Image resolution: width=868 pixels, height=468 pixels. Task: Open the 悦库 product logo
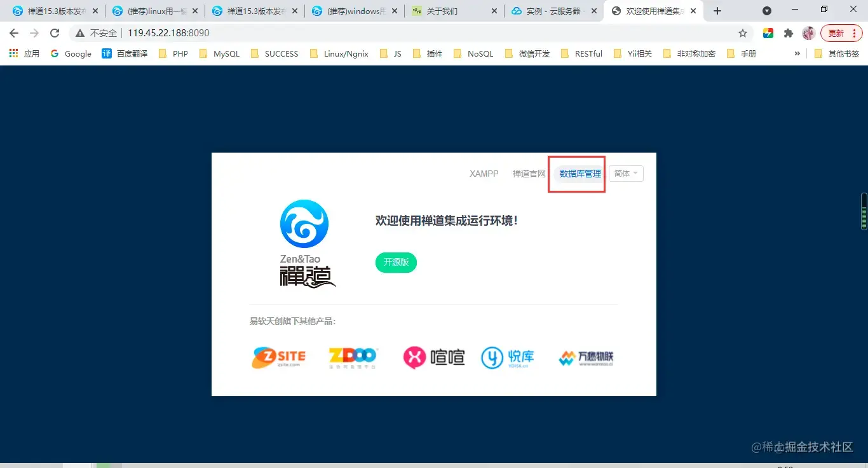pos(508,357)
